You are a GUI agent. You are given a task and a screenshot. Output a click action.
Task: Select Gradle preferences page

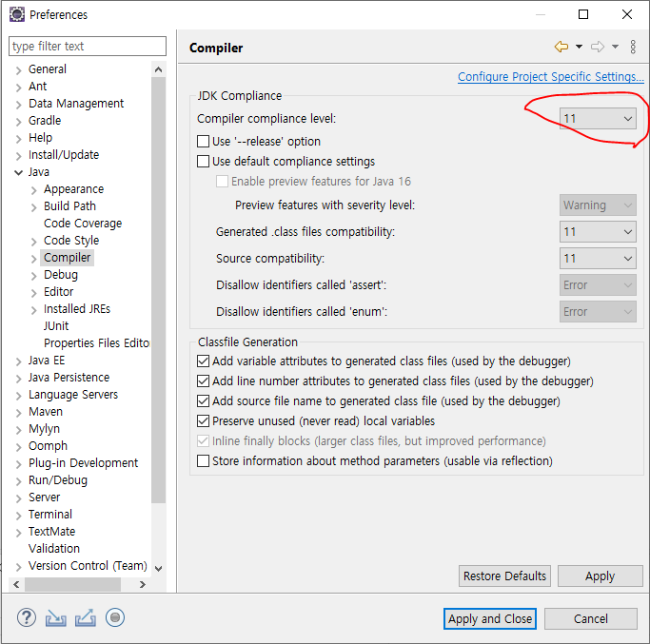(45, 121)
